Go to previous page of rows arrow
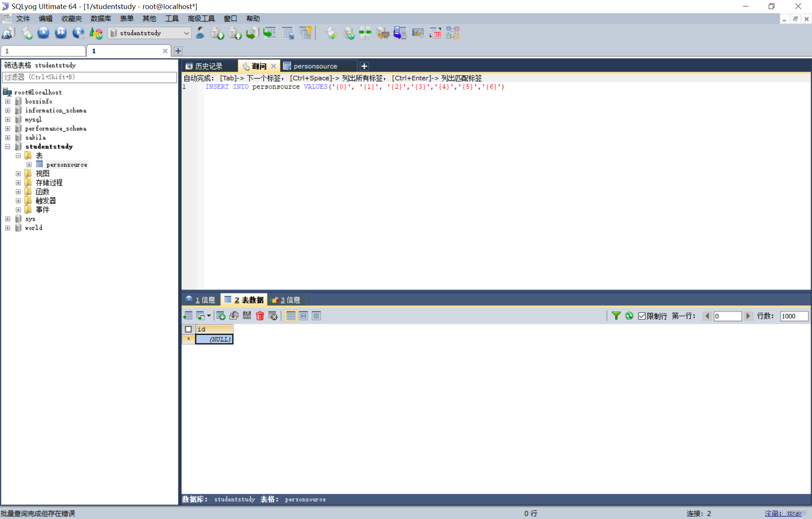812x519 pixels. tap(707, 316)
